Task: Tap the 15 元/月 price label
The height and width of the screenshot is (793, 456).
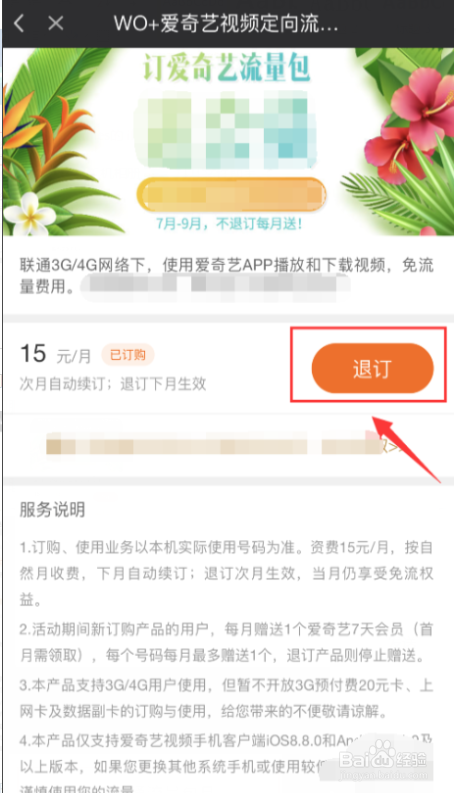Action: [x=56, y=354]
